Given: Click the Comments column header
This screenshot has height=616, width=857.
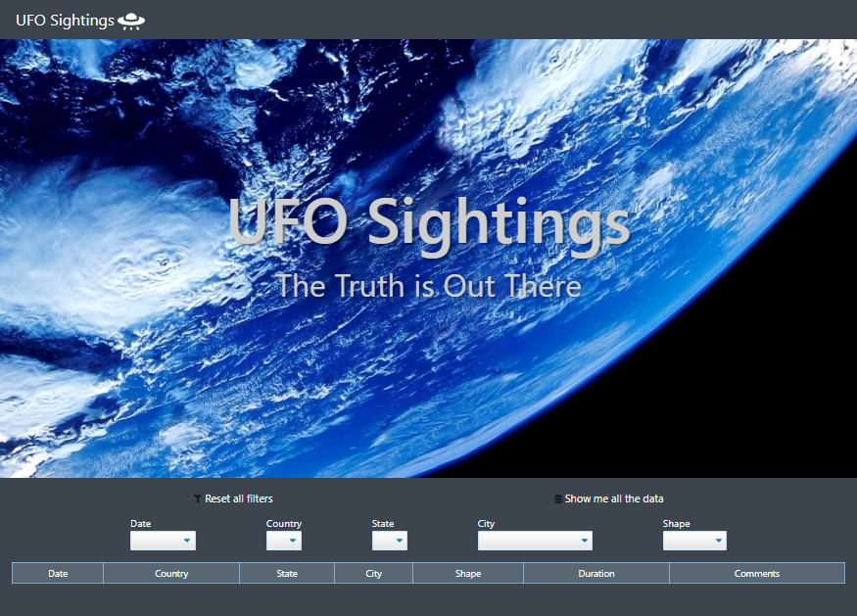Looking at the screenshot, I should point(757,574).
